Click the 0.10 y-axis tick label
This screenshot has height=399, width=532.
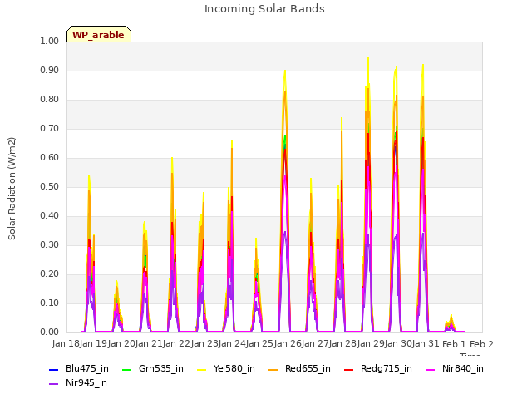pyautogui.click(x=50, y=303)
